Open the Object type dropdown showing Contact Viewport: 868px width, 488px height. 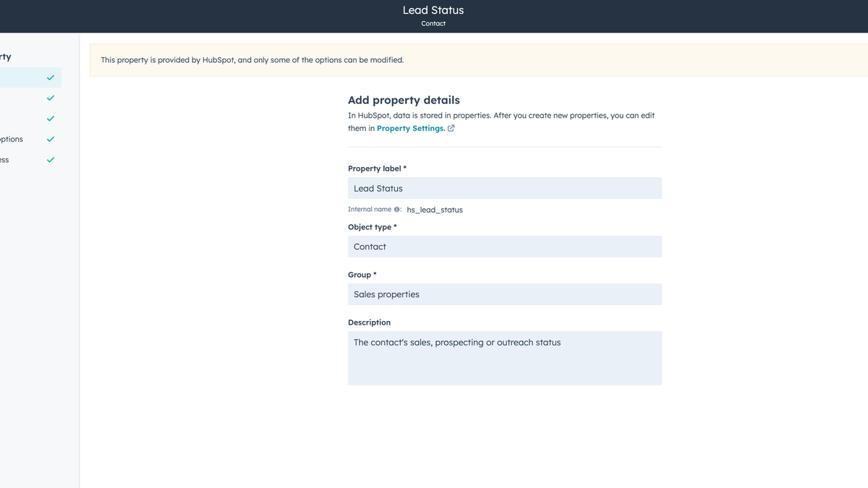pos(505,247)
